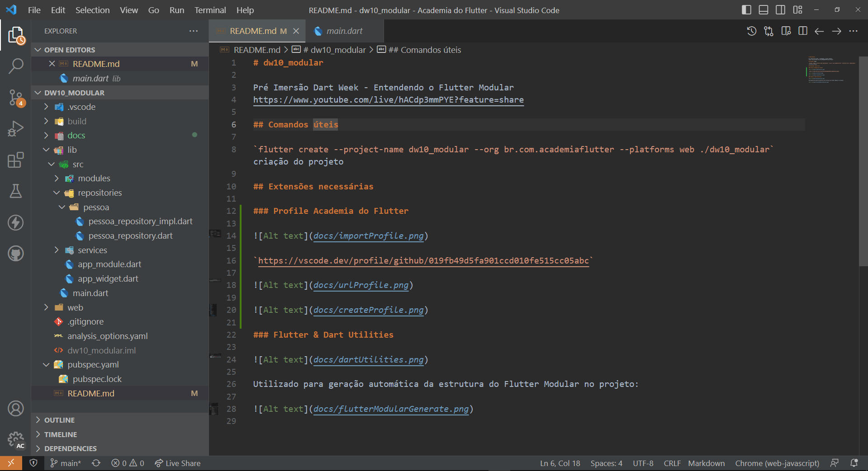Open the Help menu
The image size is (868, 471).
(x=245, y=10)
